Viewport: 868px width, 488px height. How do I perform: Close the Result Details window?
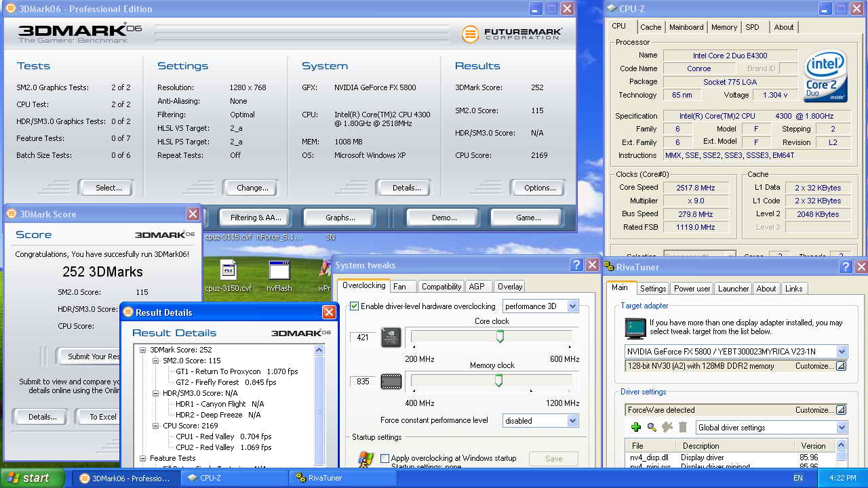point(329,312)
